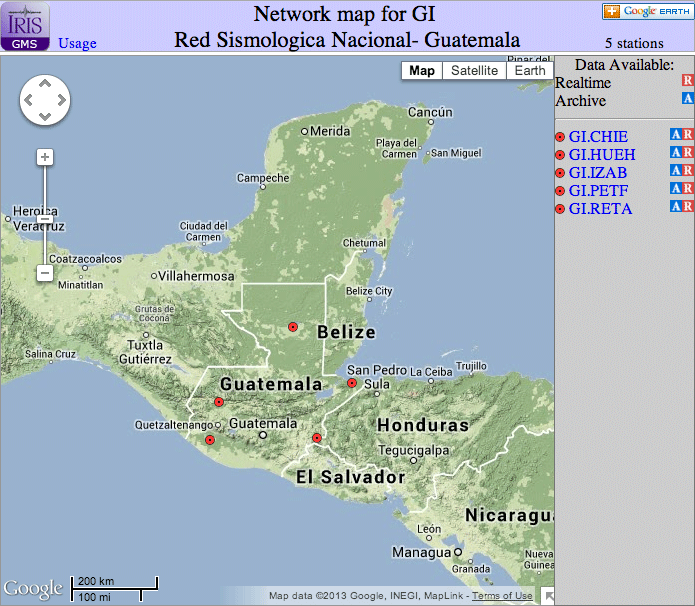Click the Realtime legend R icon

[687, 80]
